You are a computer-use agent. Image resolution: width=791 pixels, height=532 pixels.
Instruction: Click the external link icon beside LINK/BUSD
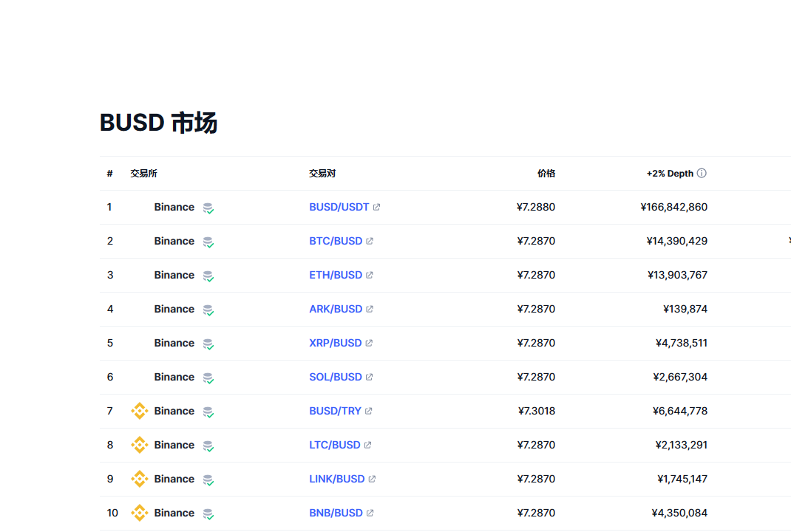372,479
